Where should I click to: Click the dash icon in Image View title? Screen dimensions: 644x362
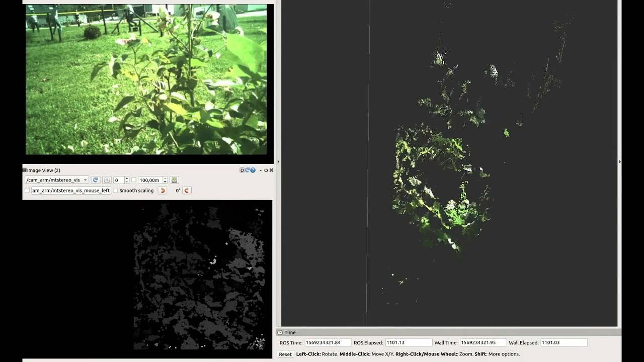pyautogui.click(x=260, y=170)
